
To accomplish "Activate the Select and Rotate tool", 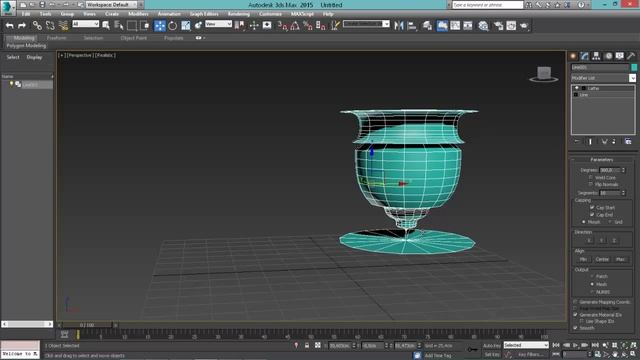I will pyautogui.click(x=173, y=26).
